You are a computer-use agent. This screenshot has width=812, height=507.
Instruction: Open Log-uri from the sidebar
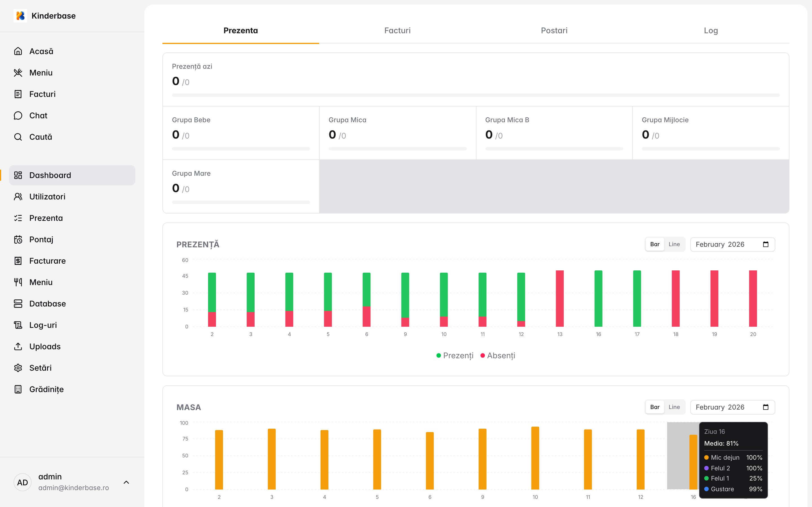[x=43, y=325]
